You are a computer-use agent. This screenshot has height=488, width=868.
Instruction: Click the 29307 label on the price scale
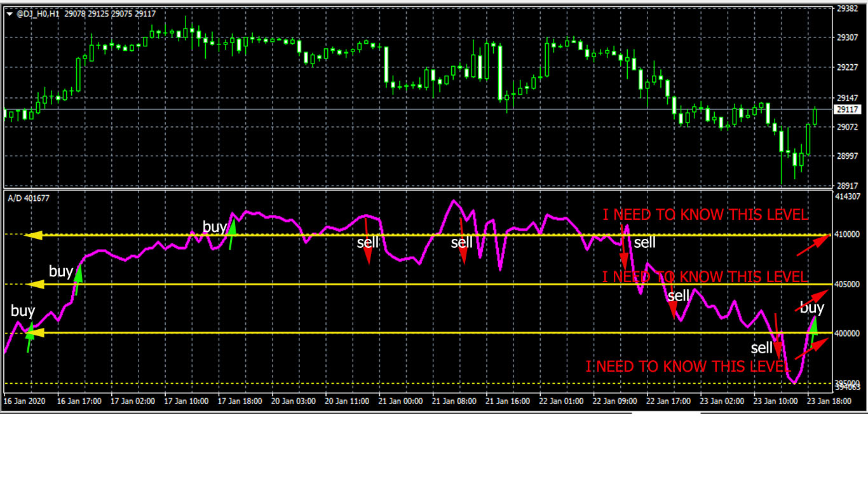848,37
